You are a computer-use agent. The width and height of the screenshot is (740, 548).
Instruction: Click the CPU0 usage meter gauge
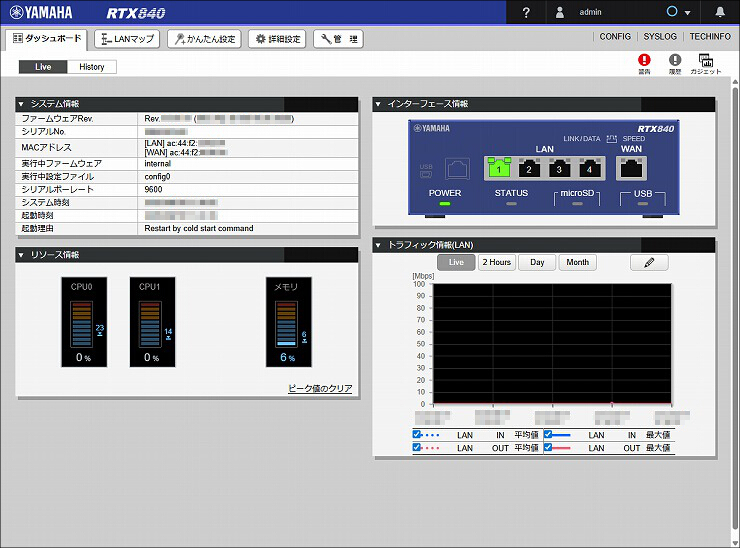(x=84, y=323)
